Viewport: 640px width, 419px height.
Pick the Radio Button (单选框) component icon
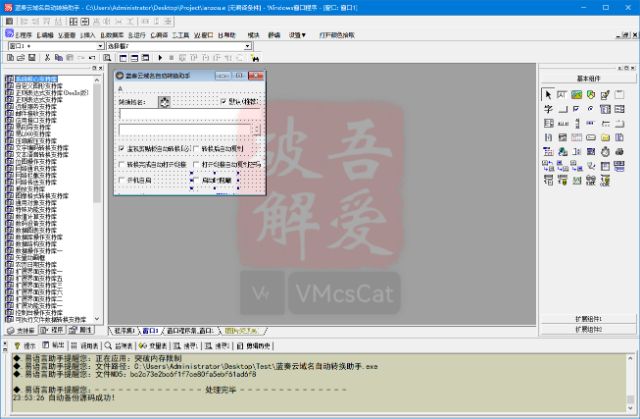point(591,109)
